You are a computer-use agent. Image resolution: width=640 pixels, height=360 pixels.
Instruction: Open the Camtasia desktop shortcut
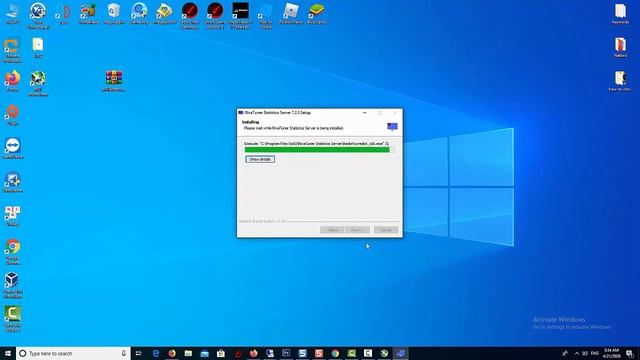[x=13, y=319]
